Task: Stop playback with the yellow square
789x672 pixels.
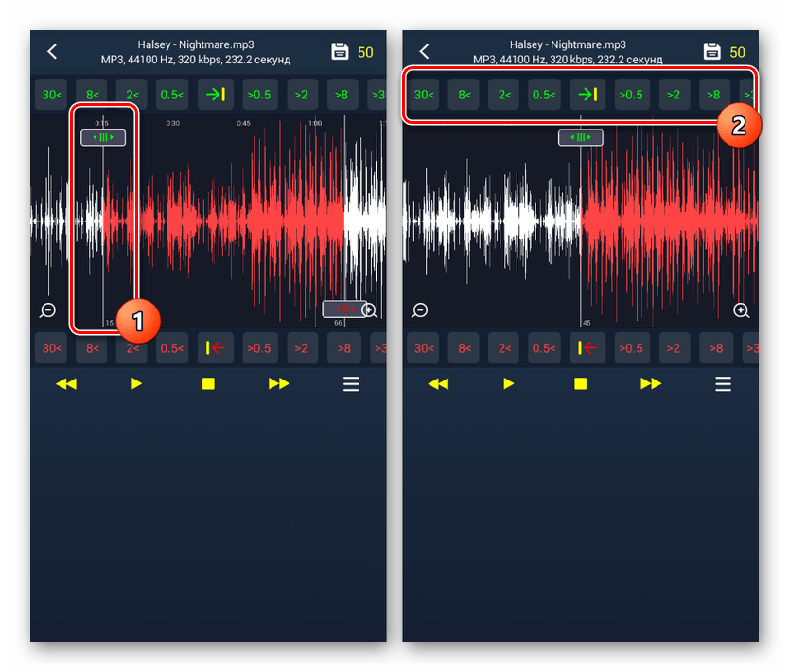Action: click(207, 383)
